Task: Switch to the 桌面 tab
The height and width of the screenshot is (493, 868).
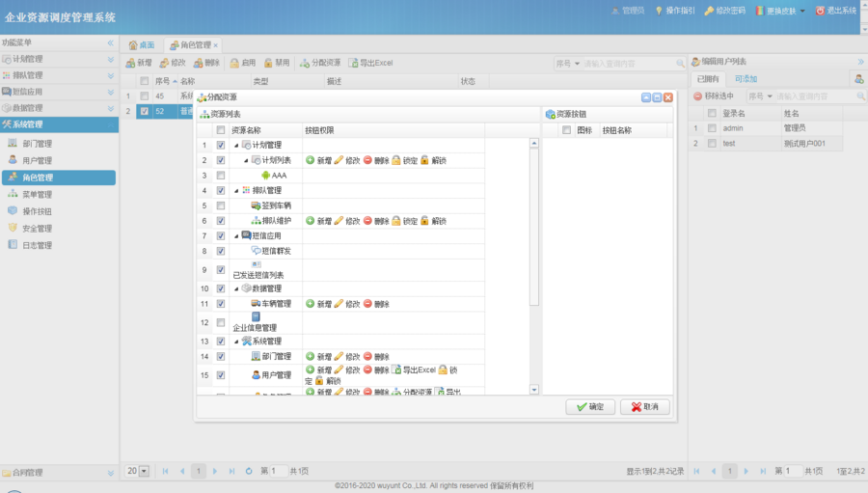Action: tap(142, 45)
